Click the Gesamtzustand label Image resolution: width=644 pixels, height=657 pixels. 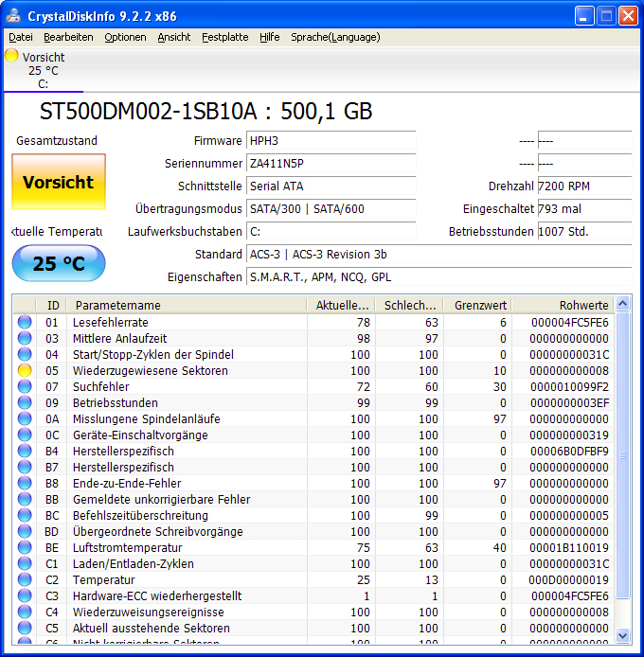coord(57,141)
